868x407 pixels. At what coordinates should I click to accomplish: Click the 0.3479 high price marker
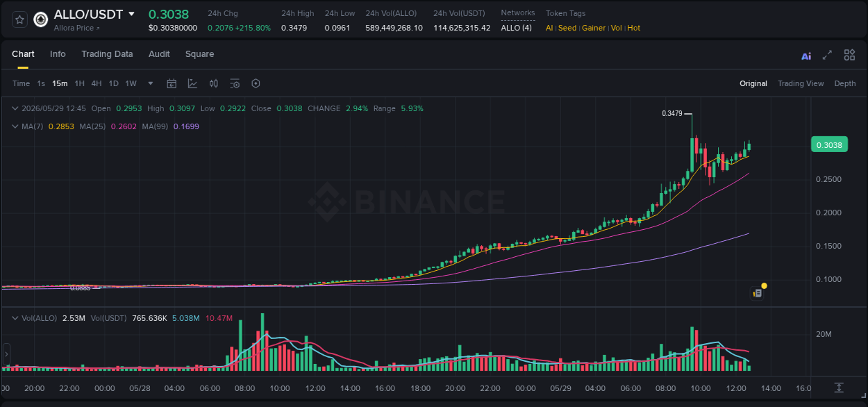pos(672,113)
